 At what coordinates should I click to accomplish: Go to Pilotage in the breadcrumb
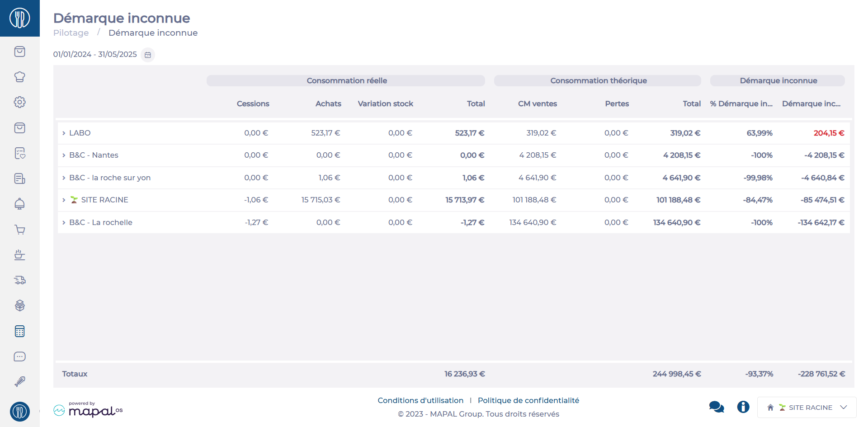[x=71, y=33]
